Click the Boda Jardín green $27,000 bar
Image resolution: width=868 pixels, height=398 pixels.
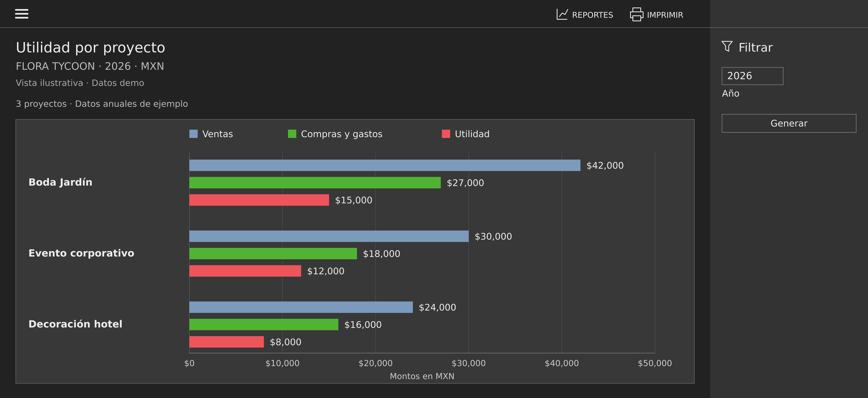(x=315, y=183)
